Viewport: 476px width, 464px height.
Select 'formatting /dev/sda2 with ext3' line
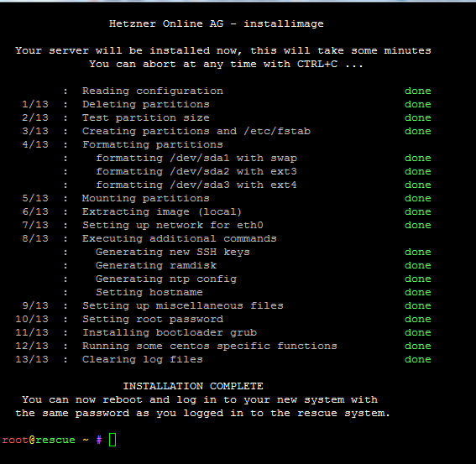point(196,171)
